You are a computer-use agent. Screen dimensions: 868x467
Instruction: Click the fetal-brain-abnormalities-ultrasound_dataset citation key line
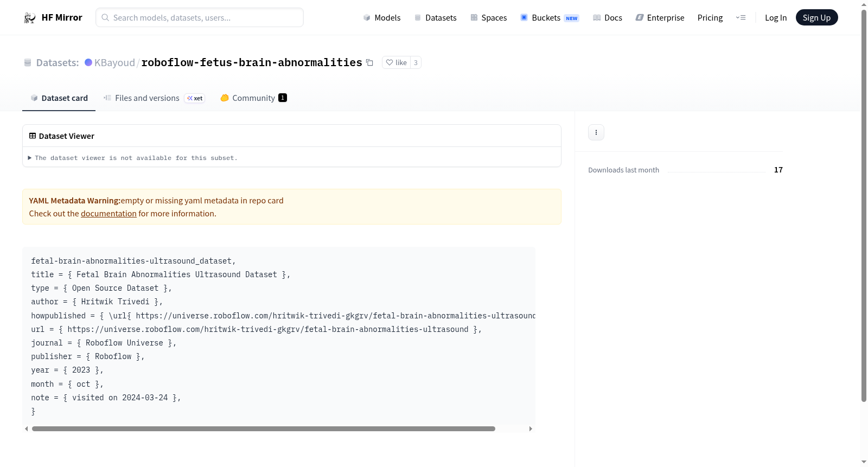pos(133,261)
